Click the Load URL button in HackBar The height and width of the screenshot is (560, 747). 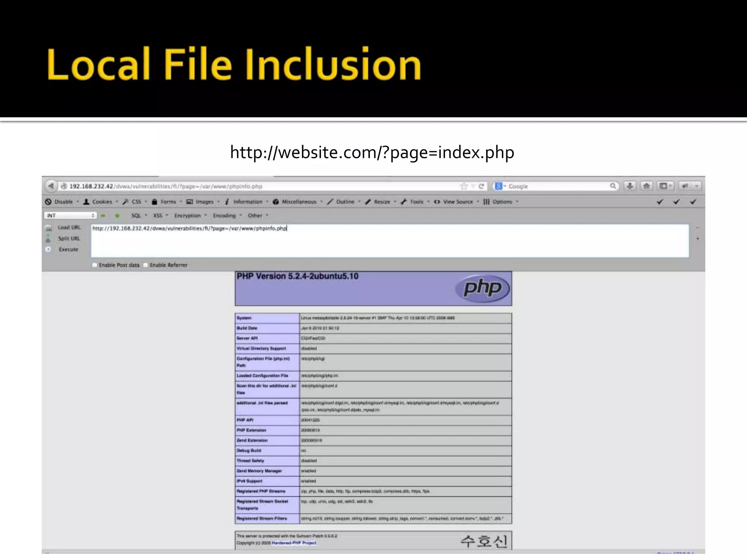click(x=69, y=227)
